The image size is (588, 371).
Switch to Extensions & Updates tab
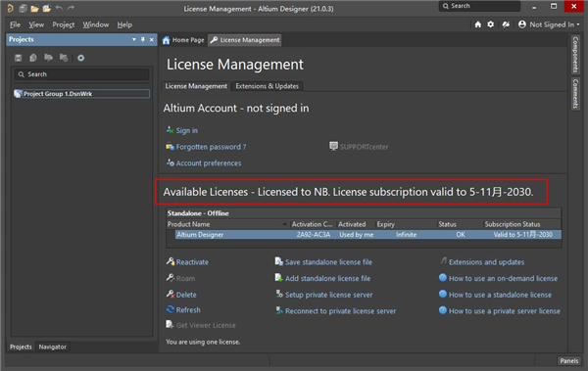pos(267,86)
